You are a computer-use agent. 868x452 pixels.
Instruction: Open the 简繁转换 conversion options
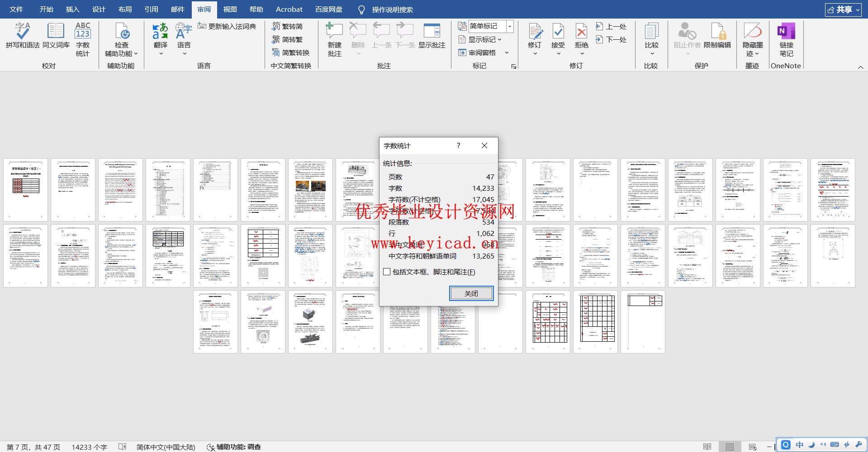(291, 52)
